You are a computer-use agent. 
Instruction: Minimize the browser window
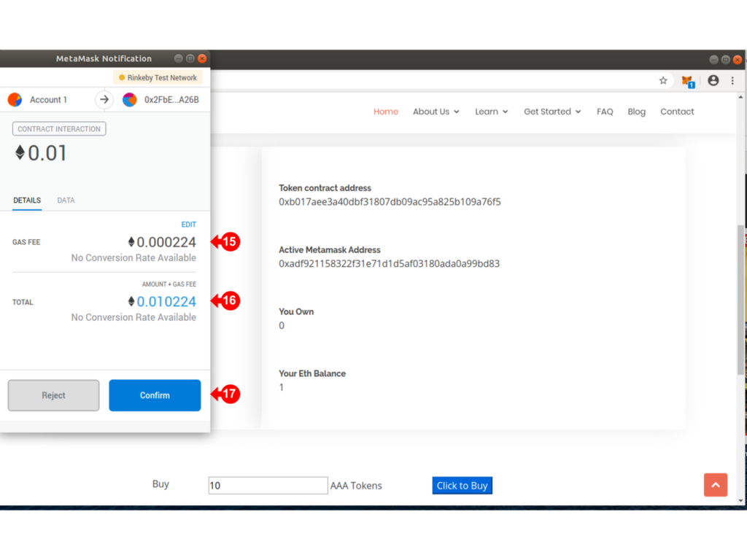pyautogui.click(x=713, y=60)
